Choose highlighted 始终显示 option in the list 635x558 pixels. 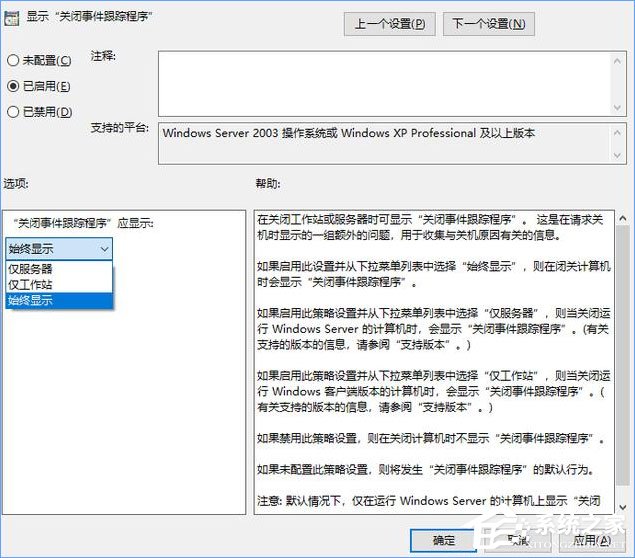coord(59,300)
